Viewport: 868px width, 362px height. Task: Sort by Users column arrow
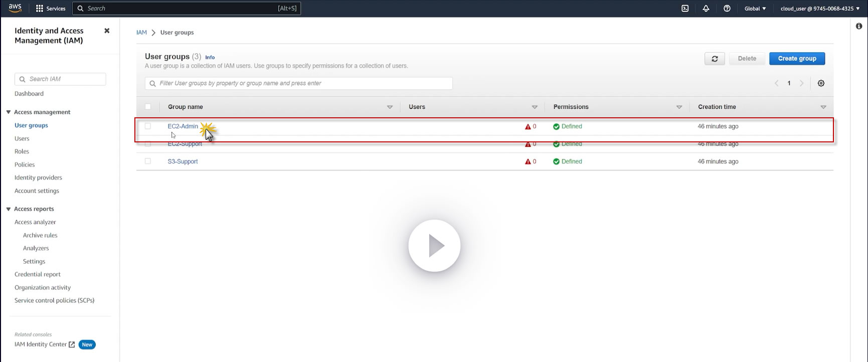(535, 107)
